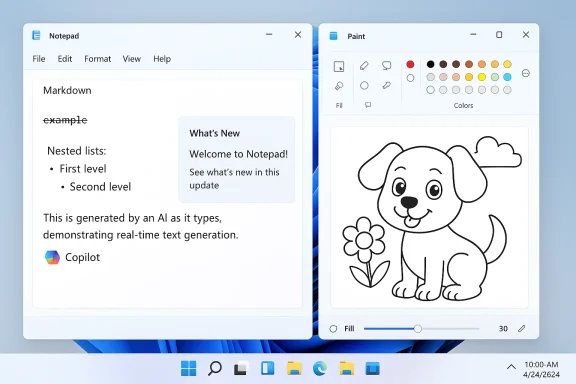Click the pencil icon next to value 30
This screenshot has width=576, height=384.
(x=522, y=329)
